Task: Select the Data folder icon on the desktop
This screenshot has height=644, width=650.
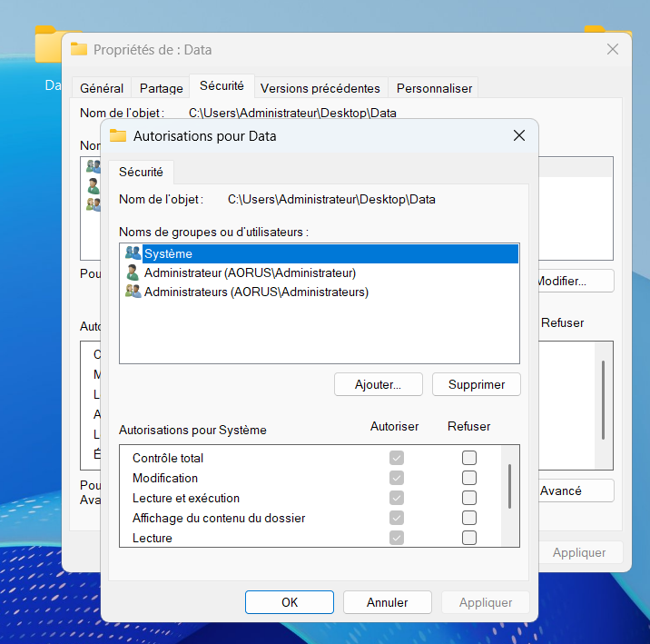Action: (47, 45)
